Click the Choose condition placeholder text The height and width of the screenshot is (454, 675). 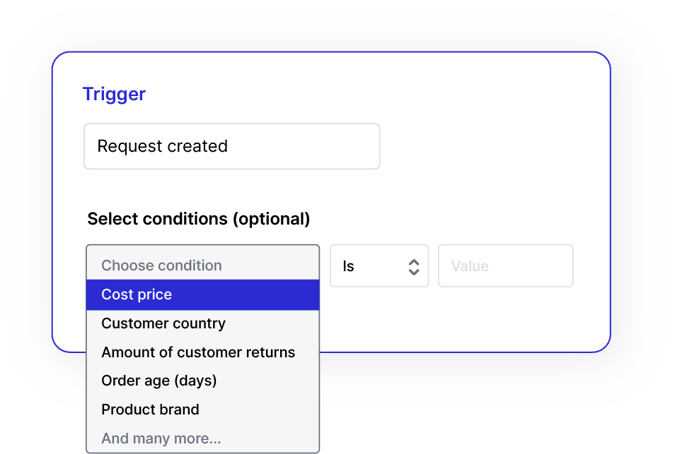point(161,265)
